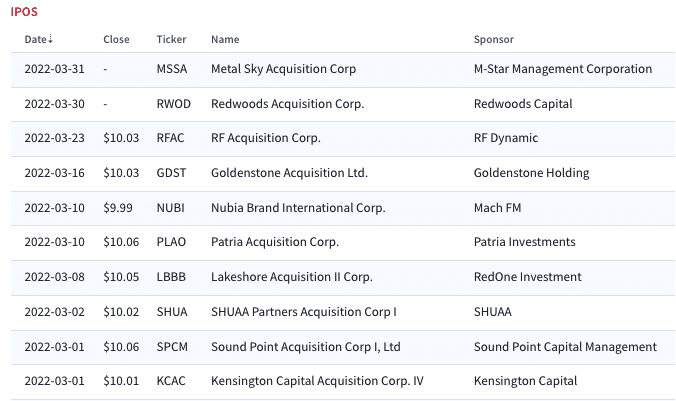Select Kensington Capital Acquisition Corp. IV

[x=317, y=381]
